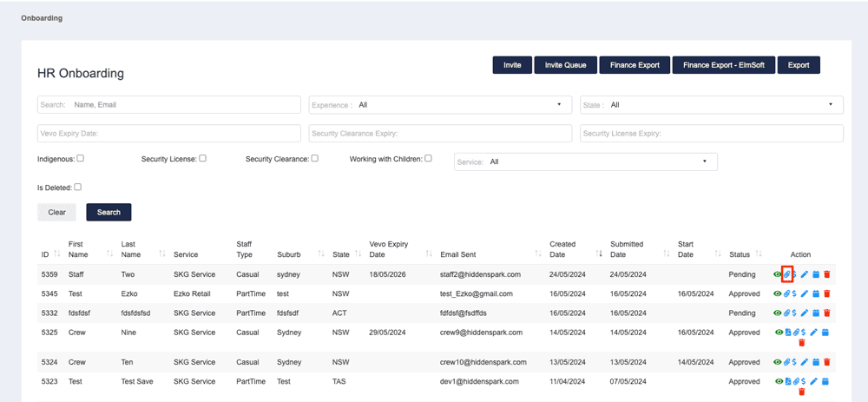Open PDF document icon for Crew Nine
Image resolution: width=868 pixels, height=402 pixels.
[x=788, y=333]
